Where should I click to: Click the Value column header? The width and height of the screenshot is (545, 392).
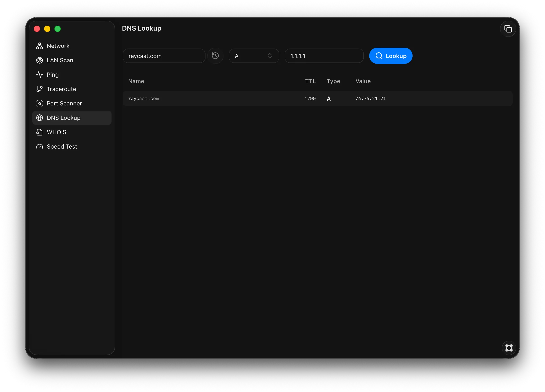[x=363, y=81]
